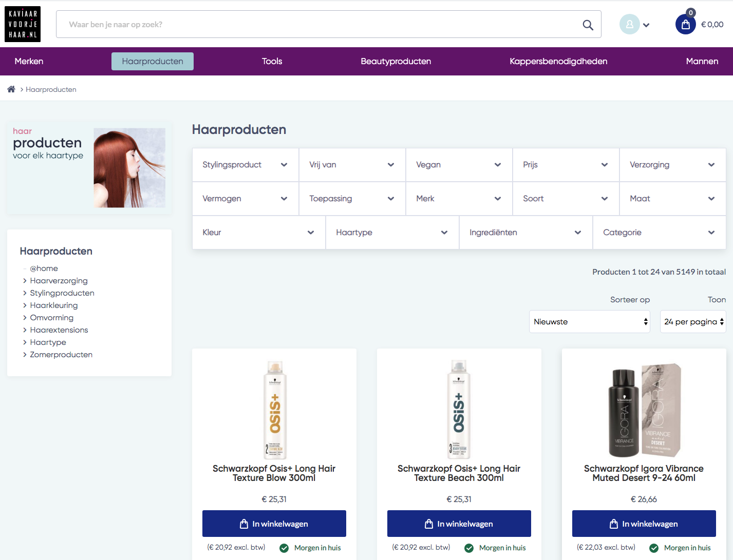
Task: Click the green checkmark under Texture Blow
Action: (284, 548)
